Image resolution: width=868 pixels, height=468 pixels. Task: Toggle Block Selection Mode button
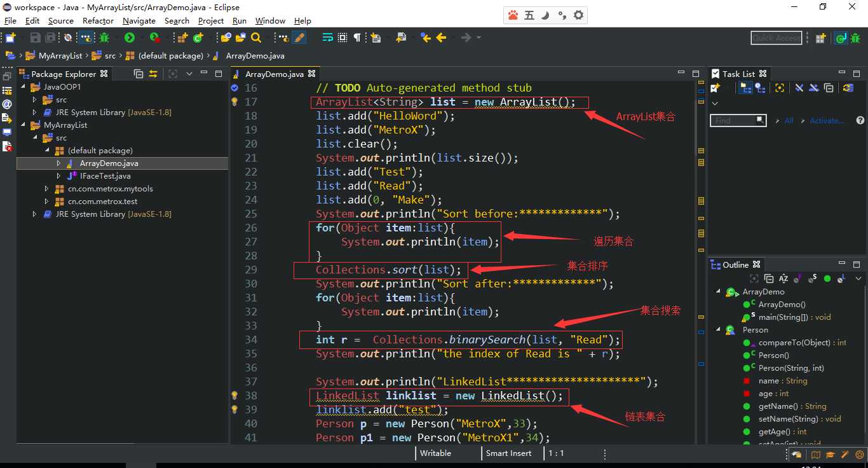tap(342, 38)
